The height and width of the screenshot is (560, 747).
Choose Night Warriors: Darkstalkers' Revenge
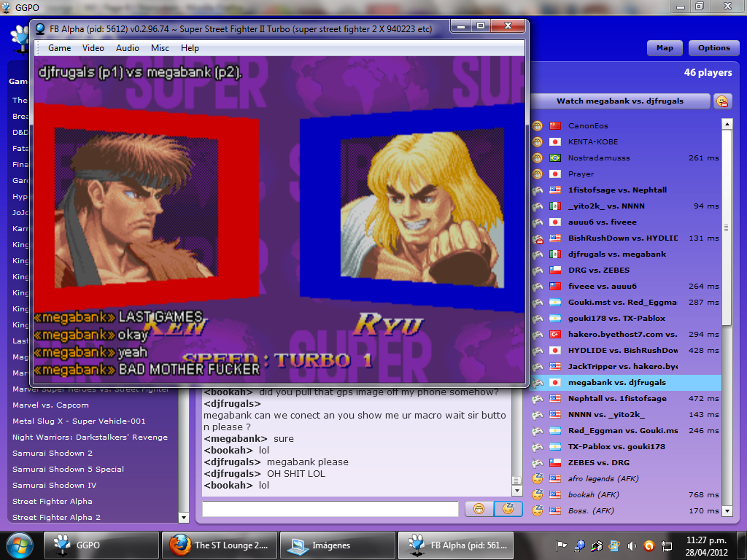[x=90, y=437]
